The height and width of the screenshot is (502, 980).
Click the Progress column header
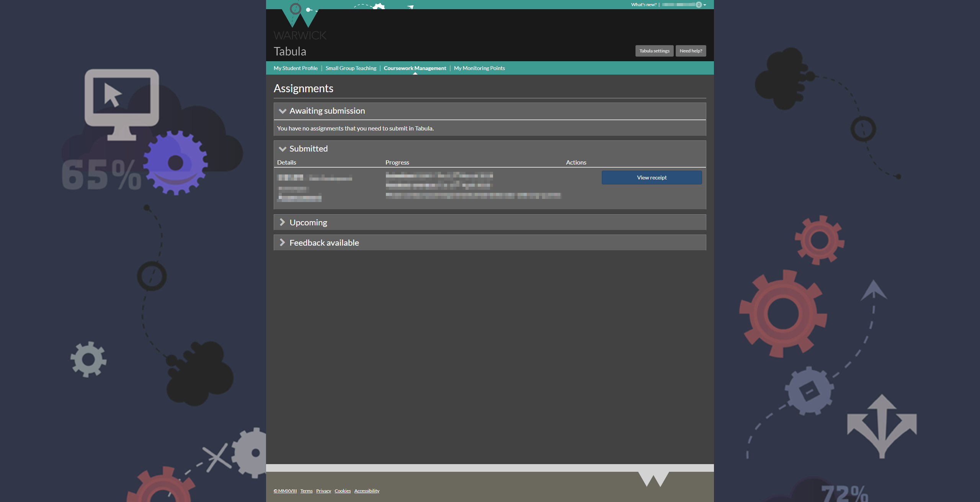click(397, 162)
